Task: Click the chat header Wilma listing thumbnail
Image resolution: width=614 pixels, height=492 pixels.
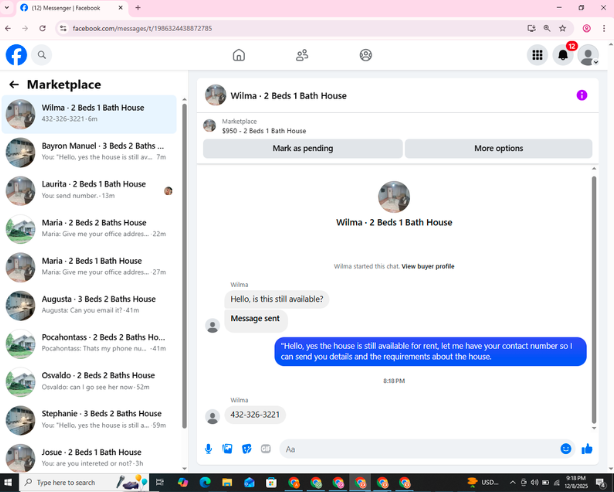Action: [215, 95]
